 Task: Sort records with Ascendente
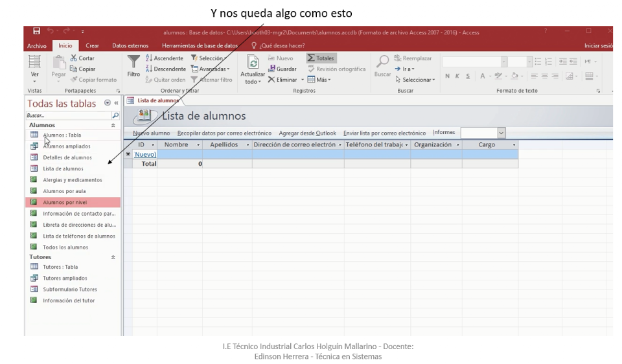coord(165,58)
